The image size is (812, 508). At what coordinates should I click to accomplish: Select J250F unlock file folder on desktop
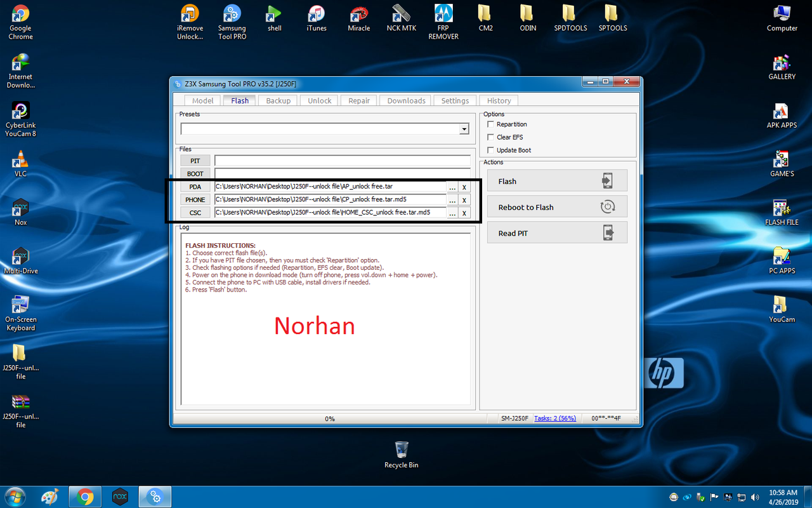point(20,362)
